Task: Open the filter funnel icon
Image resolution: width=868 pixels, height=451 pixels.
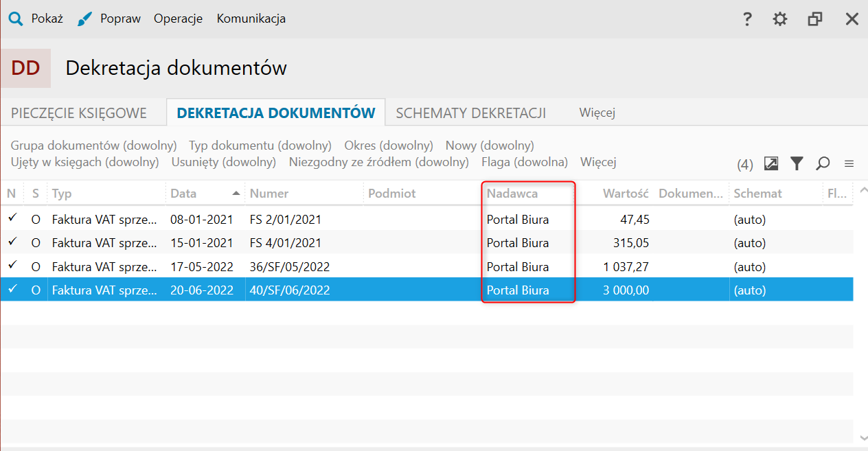Action: pyautogui.click(x=797, y=163)
